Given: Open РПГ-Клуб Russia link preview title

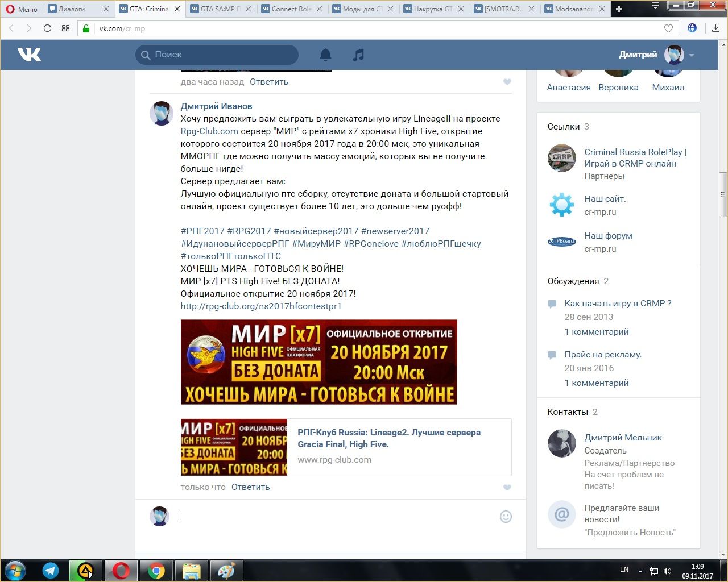Looking at the screenshot, I should [x=389, y=438].
